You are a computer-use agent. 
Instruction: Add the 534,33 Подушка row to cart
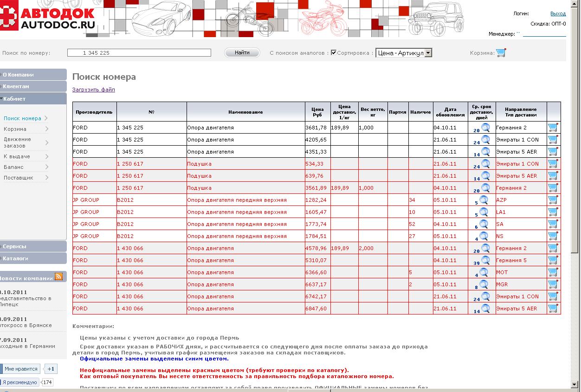tap(553, 163)
